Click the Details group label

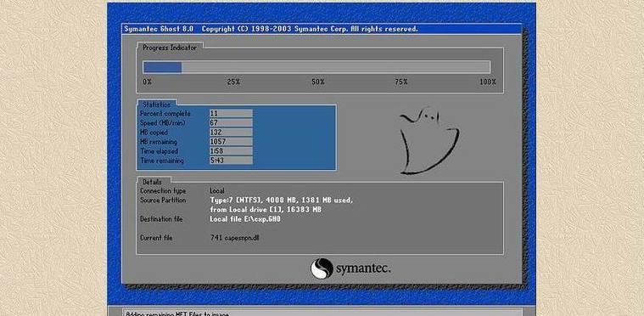pyautogui.click(x=152, y=182)
